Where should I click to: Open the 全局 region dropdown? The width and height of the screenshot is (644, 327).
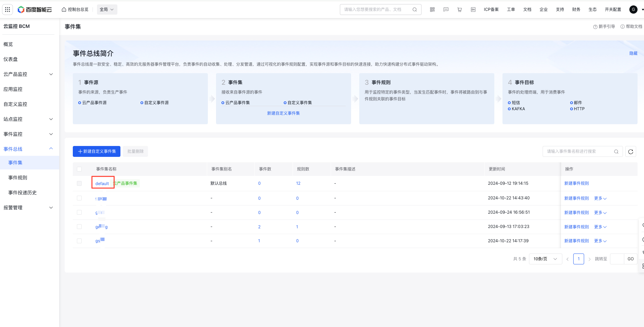pyautogui.click(x=107, y=10)
